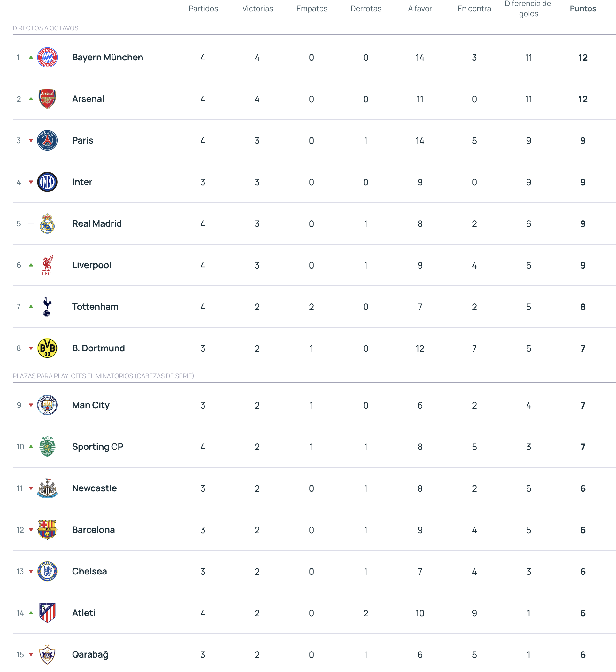
Task: Click the Barcelona team name link
Action: point(93,530)
